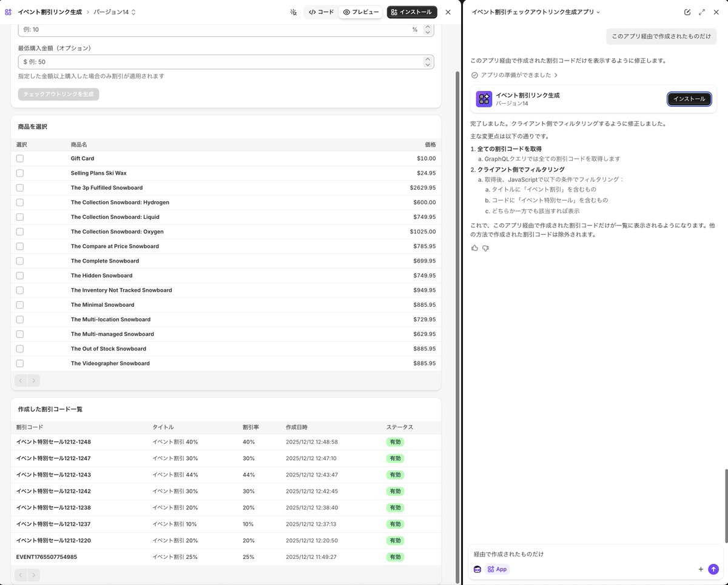Select The Minimal Snowboard checkbox
The width and height of the screenshot is (728, 585).
pos(20,305)
